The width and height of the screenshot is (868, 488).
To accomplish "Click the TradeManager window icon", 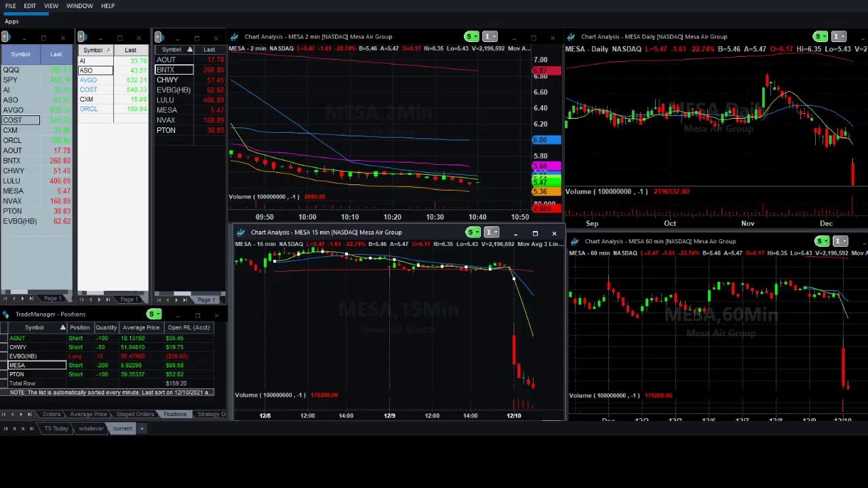I will pos(6,314).
